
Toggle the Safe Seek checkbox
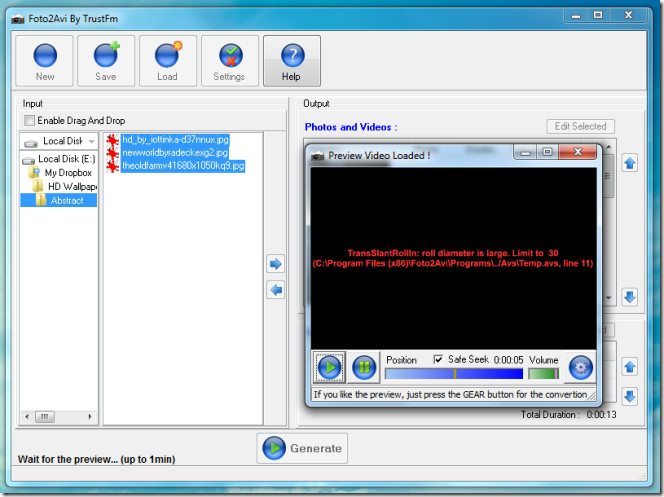438,359
